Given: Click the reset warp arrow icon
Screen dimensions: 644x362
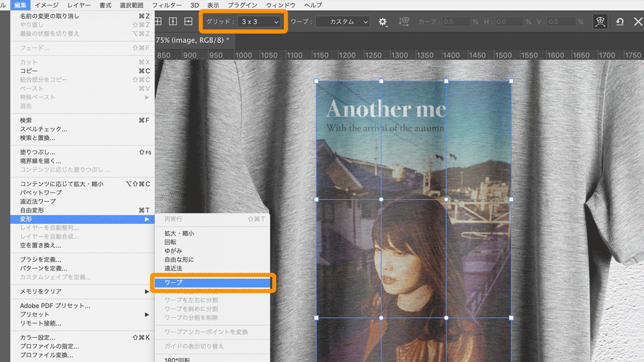Looking at the screenshot, I should point(620,21).
